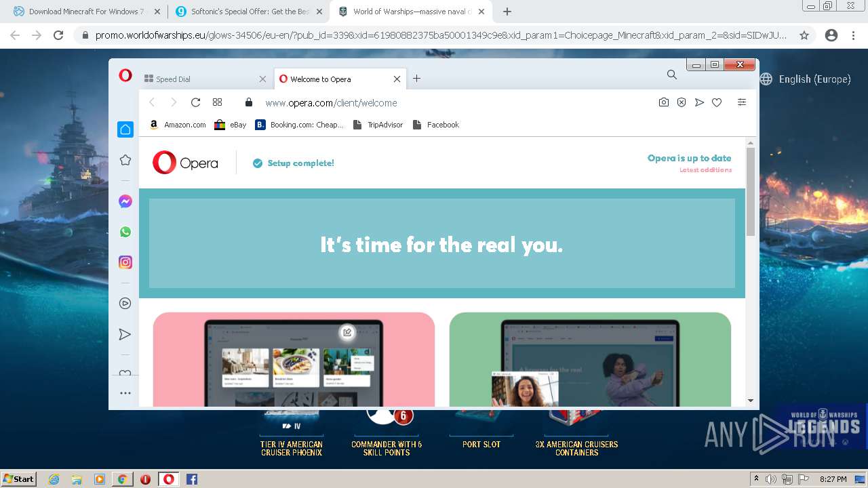
Task: Click Opera's search tabs magnifier icon
Action: [x=671, y=75]
